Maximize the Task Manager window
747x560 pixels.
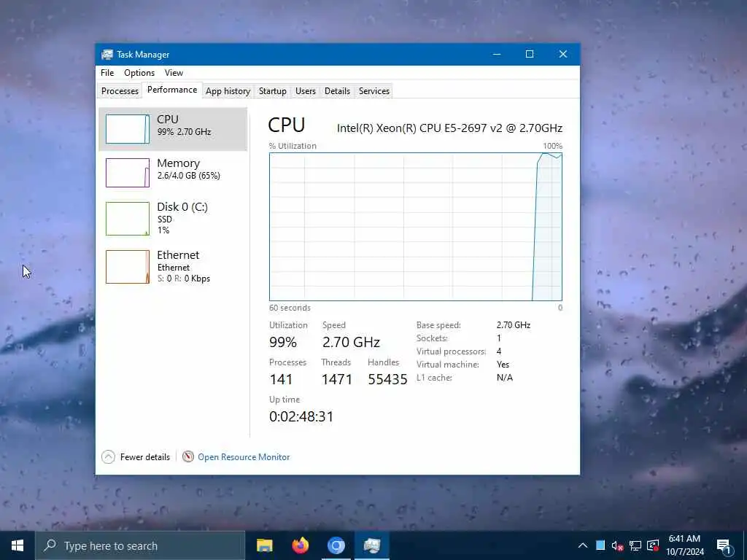pos(530,54)
